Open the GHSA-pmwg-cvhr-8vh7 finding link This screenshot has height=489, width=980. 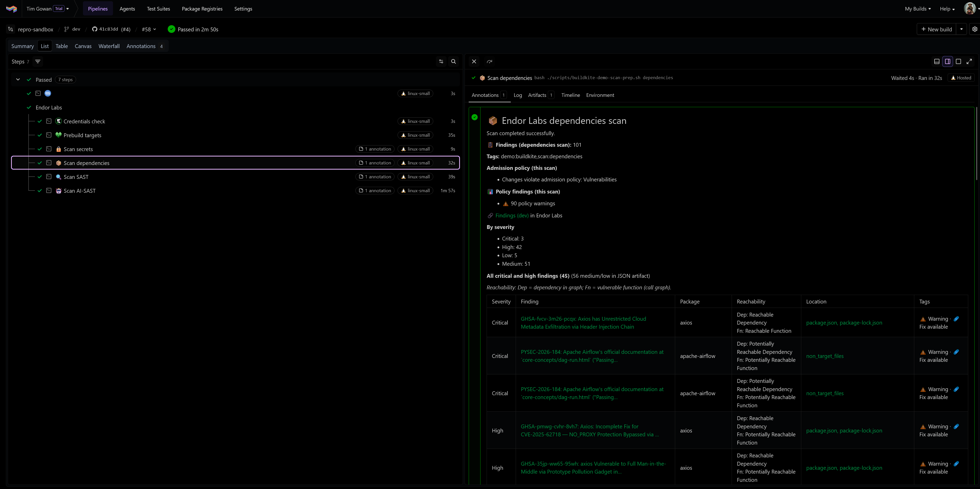(x=590, y=430)
